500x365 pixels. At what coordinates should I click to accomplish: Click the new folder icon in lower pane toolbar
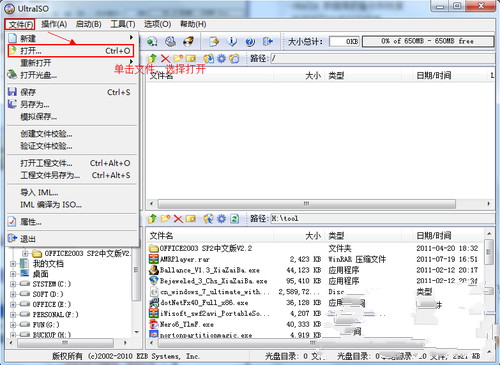166,219
